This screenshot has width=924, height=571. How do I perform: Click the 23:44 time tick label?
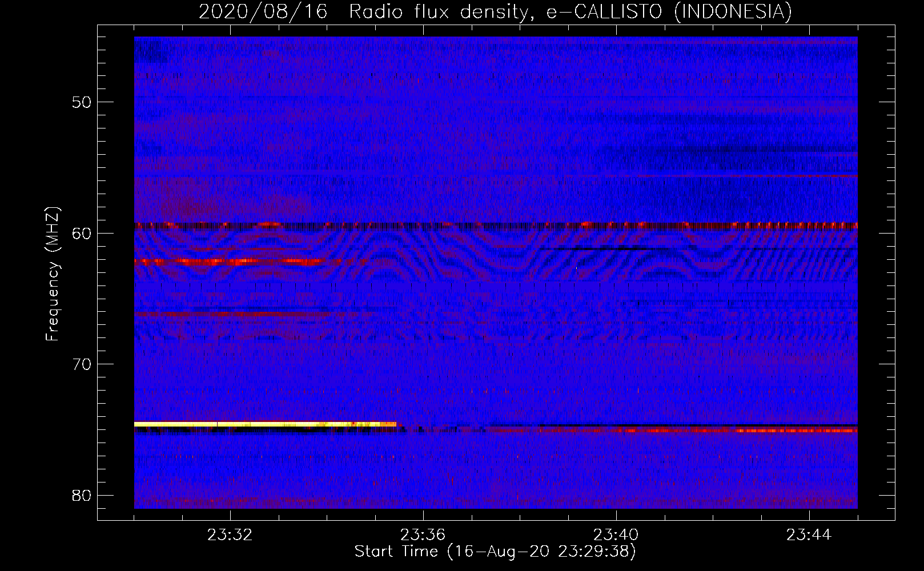809,535
